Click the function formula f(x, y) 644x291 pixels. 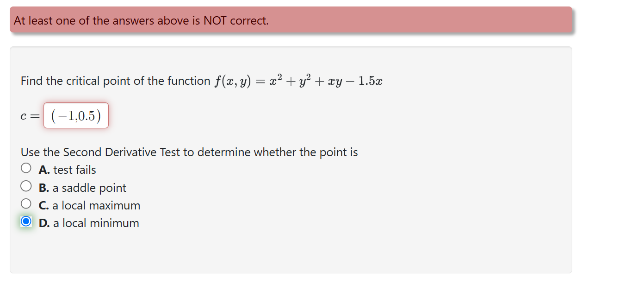click(x=229, y=80)
